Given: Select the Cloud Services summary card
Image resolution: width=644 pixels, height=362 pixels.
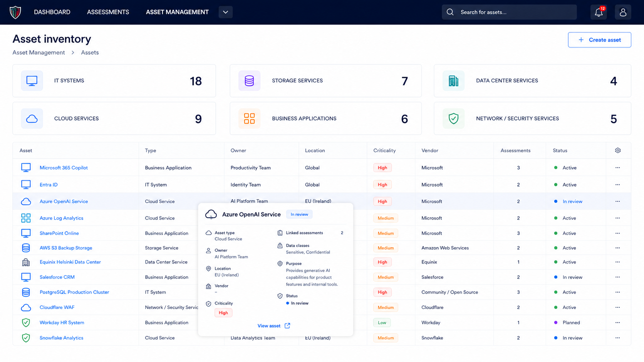Looking at the screenshot, I should click(x=114, y=118).
